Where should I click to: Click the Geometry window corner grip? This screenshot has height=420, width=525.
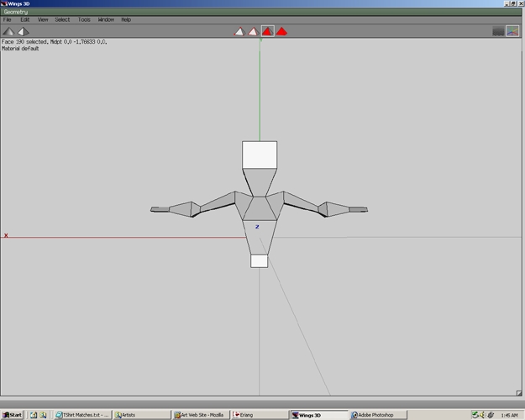[x=518, y=393]
